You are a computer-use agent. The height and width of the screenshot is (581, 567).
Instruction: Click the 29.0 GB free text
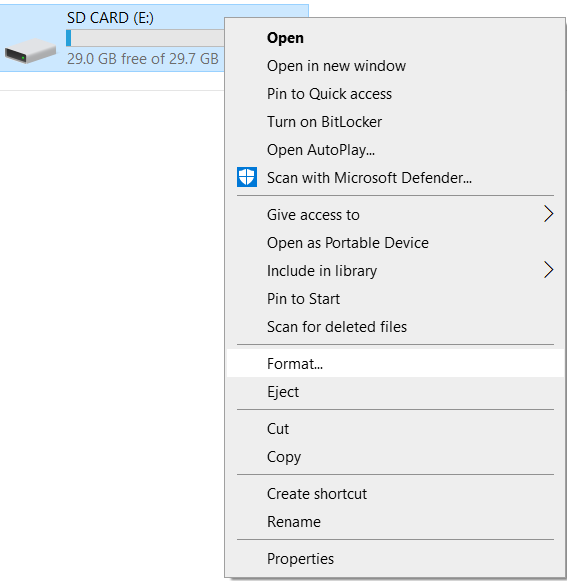(143, 59)
